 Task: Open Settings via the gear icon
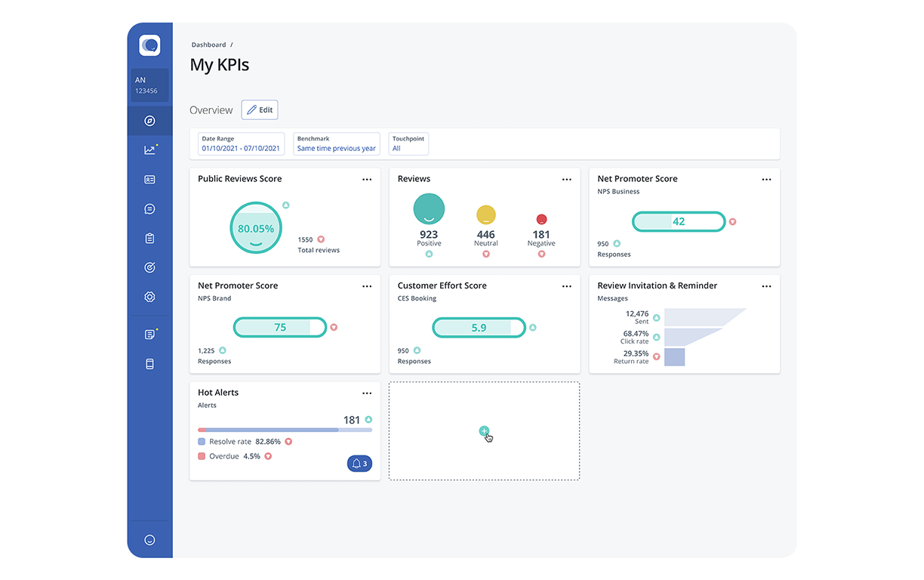coord(149,296)
